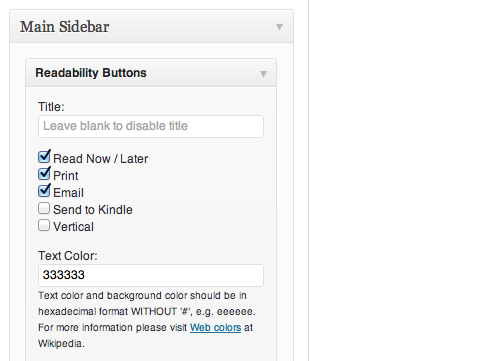480x361 pixels.
Task: Click into the Text Color field
Action: pos(151,275)
